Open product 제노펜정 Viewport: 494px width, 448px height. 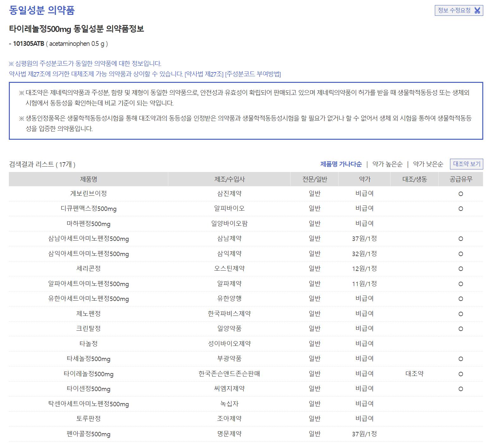click(89, 314)
